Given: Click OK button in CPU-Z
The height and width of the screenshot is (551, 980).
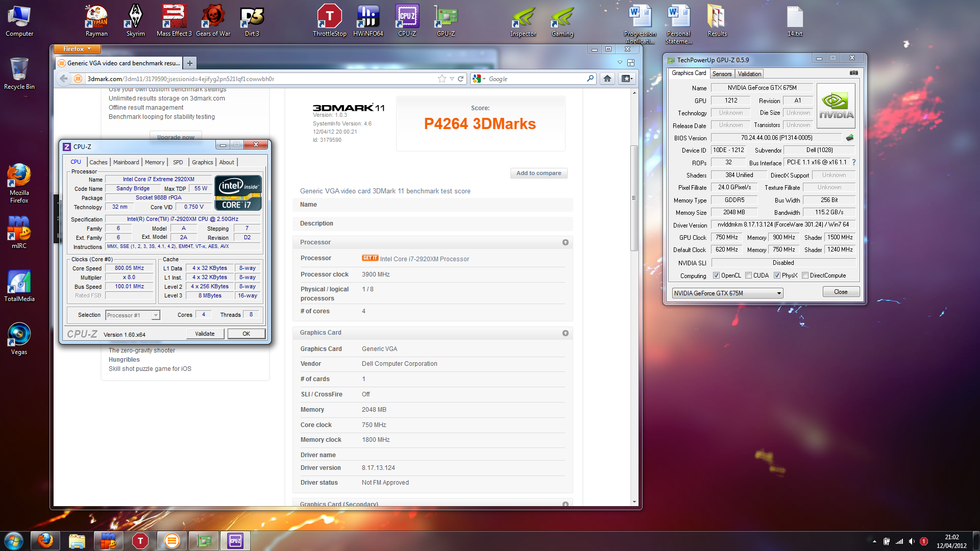Looking at the screenshot, I should coord(246,334).
